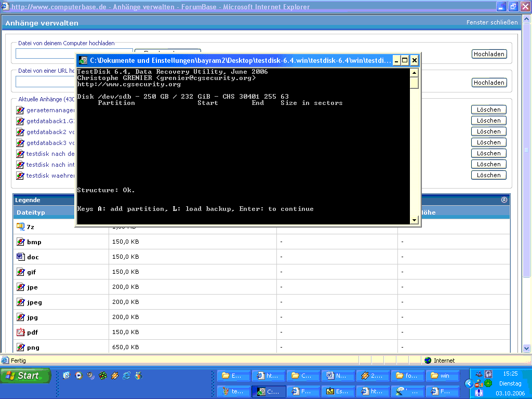
Task: Click the getdataback2 attachment image icon
Action: point(20,132)
